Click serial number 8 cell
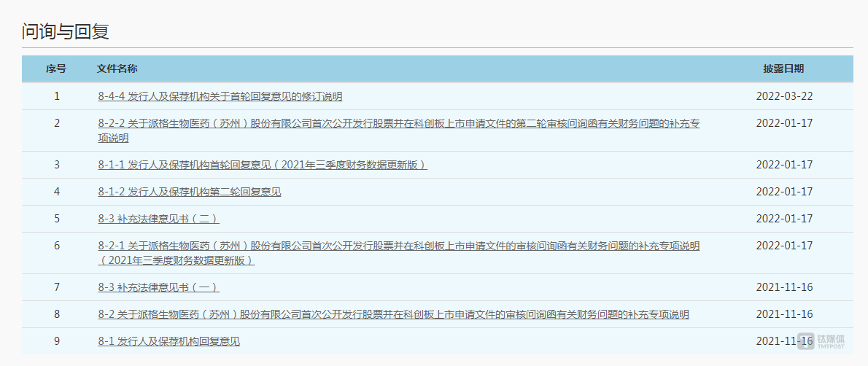Viewport: 868px width, 366px height. (56, 314)
